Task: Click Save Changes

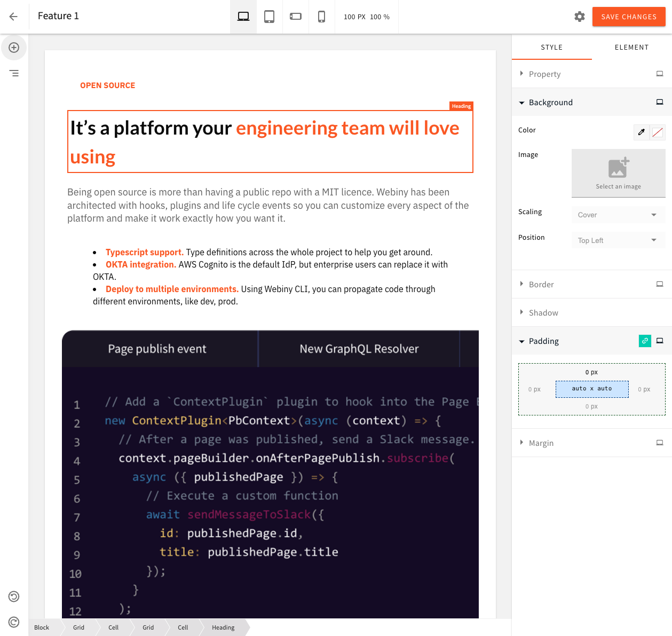Action: point(629,17)
